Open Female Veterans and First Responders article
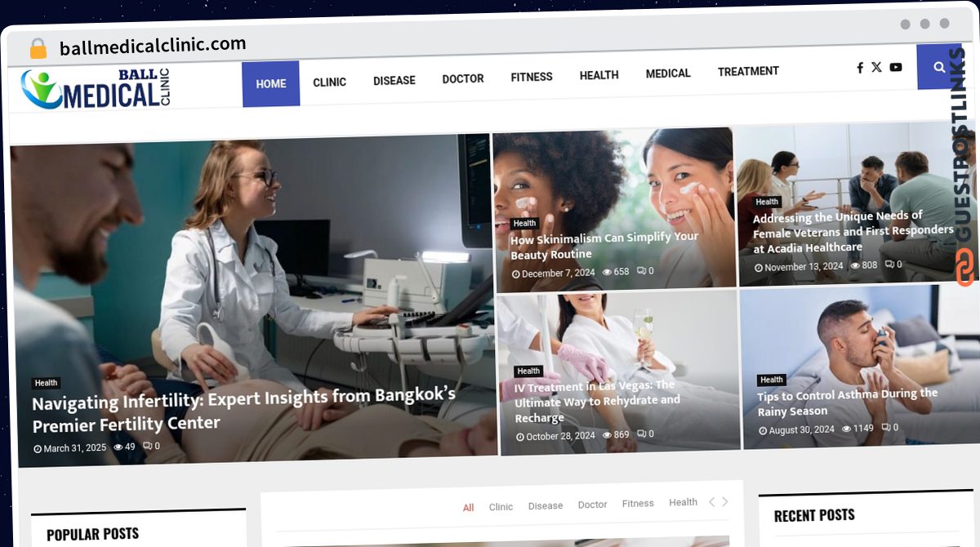 coord(853,232)
